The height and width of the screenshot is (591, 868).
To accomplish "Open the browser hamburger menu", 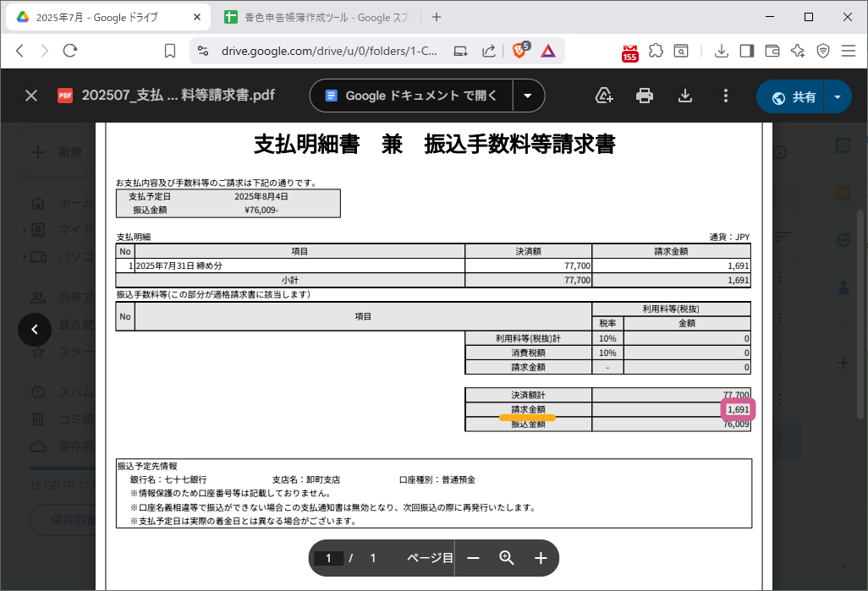I will (x=849, y=51).
